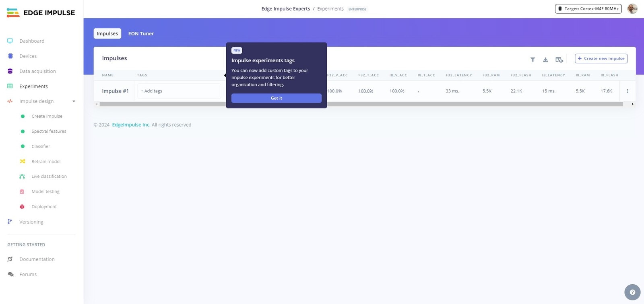
Task: Open Live classification page
Action: click(49, 177)
